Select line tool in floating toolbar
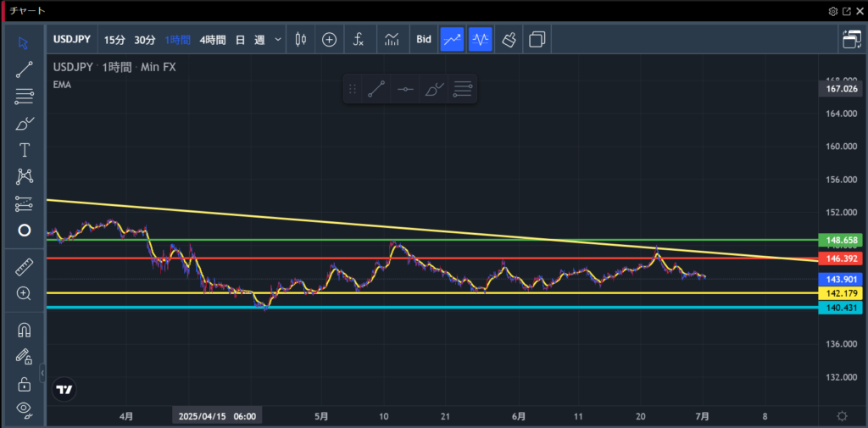The height and width of the screenshot is (428, 868). pyautogui.click(x=376, y=89)
